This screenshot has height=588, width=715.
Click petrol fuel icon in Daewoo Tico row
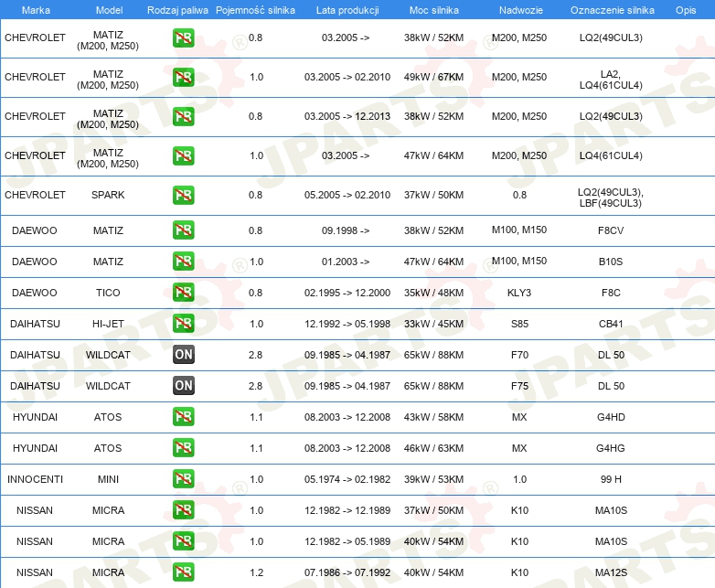pos(183,293)
